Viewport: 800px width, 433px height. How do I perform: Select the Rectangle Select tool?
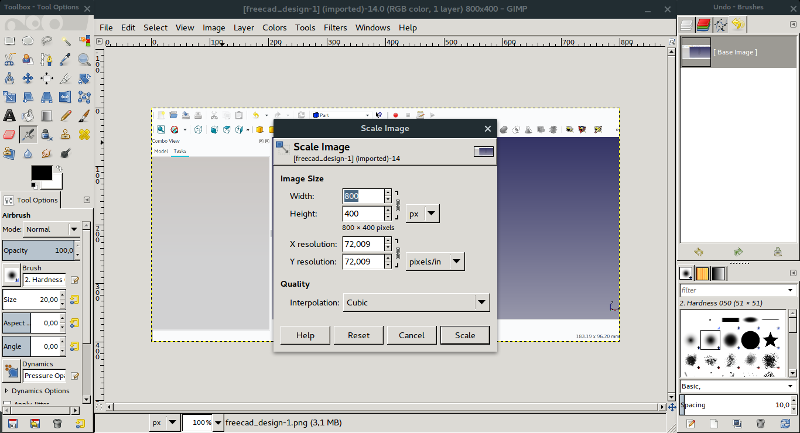[x=9, y=41]
